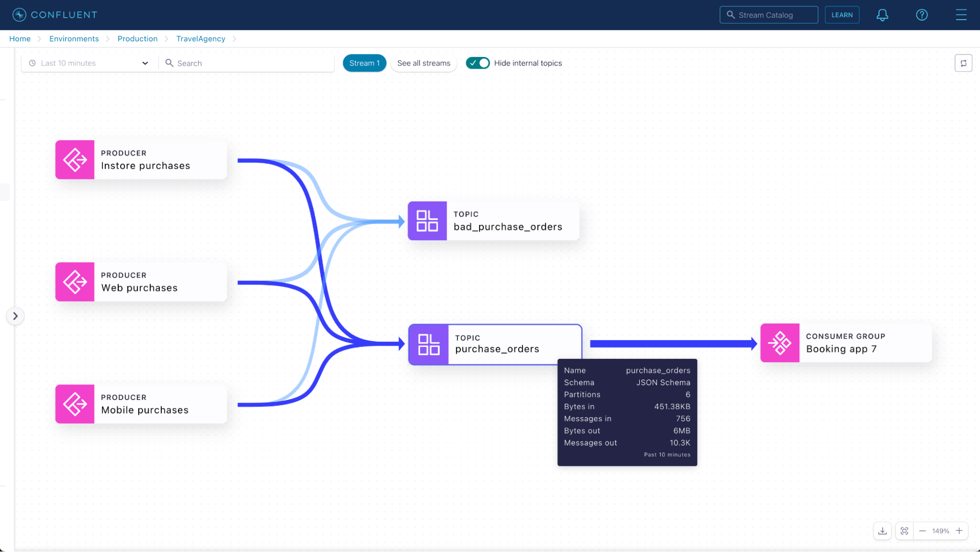The width and height of the screenshot is (980, 552).
Task: Click zoom in plus button
Action: [959, 531]
